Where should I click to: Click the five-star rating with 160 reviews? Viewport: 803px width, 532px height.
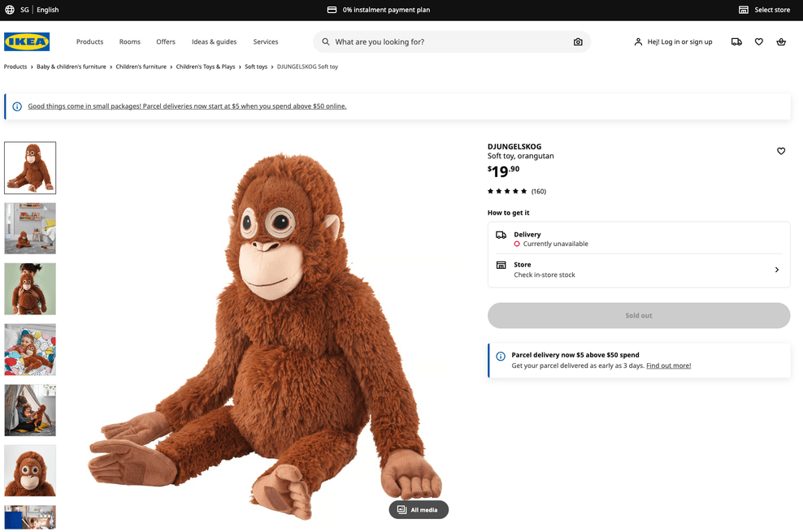coord(514,191)
